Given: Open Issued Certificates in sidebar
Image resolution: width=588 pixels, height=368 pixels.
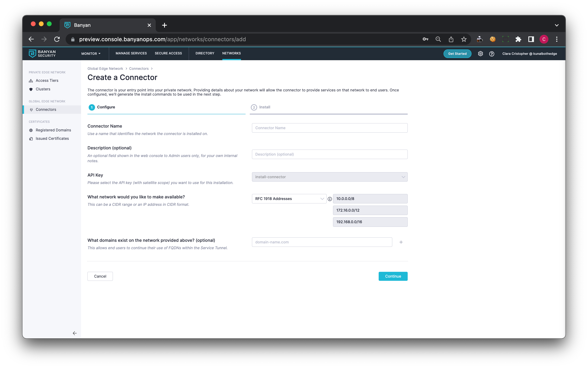Looking at the screenshot, I should point(52,138).
